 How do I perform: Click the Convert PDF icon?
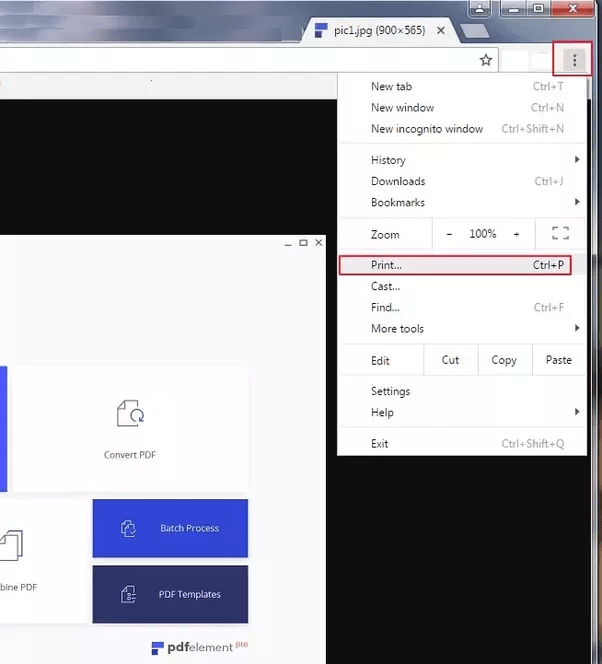(x=130, y=413)
